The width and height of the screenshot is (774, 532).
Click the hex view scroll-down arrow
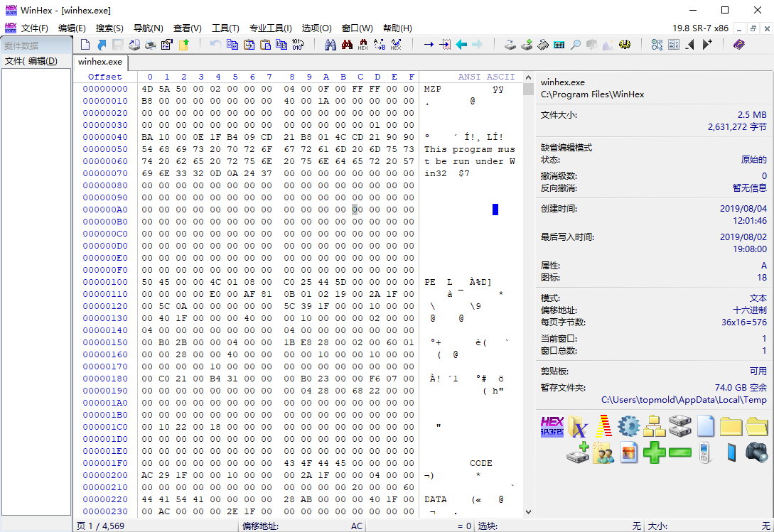pyautogui.click(x=528, y=512)
